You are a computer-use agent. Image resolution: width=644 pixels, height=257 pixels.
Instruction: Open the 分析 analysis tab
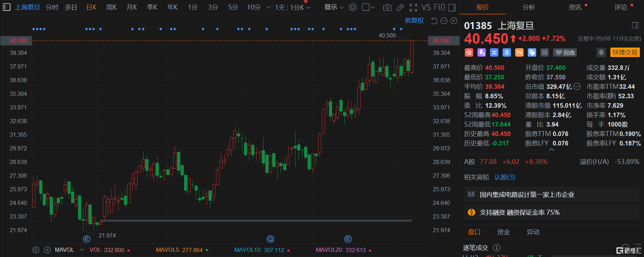pyautogui.click(x=528, y=7)
